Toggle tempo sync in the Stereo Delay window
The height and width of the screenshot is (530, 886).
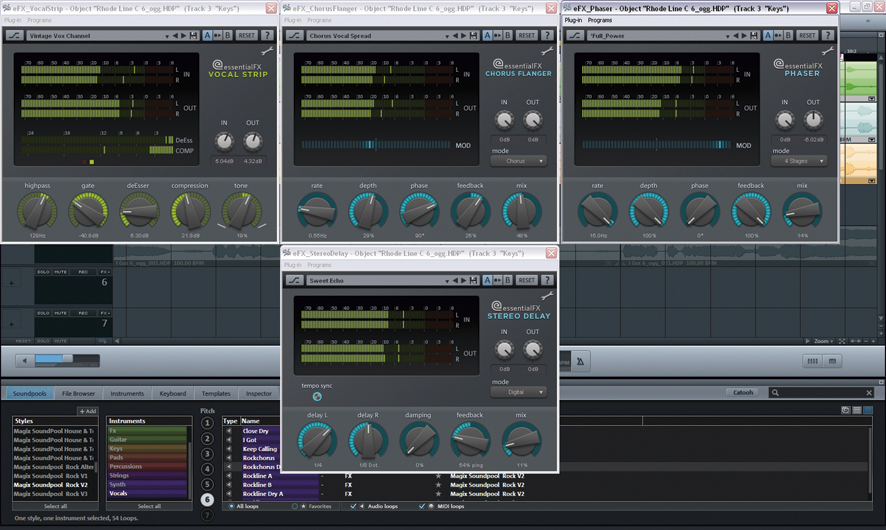[x=317, y=397]
